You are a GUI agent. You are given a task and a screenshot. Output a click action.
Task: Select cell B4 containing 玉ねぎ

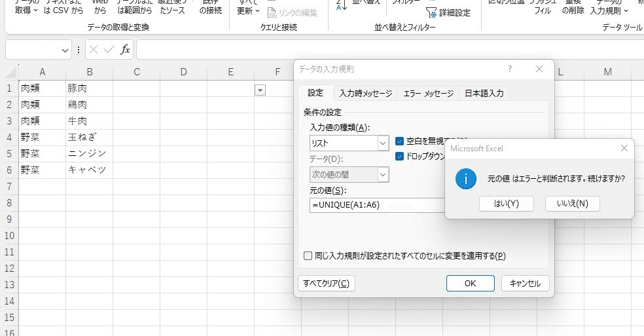(90, 137)
